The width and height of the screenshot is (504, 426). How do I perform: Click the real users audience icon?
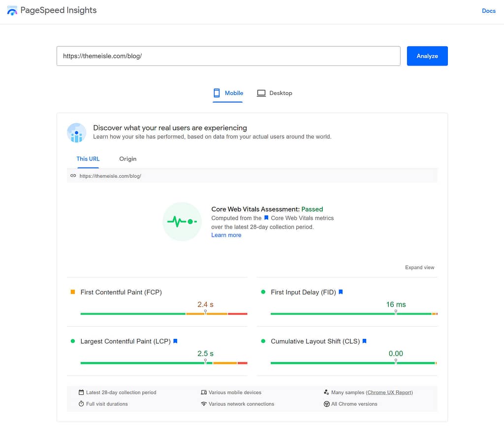click(76, 132)
